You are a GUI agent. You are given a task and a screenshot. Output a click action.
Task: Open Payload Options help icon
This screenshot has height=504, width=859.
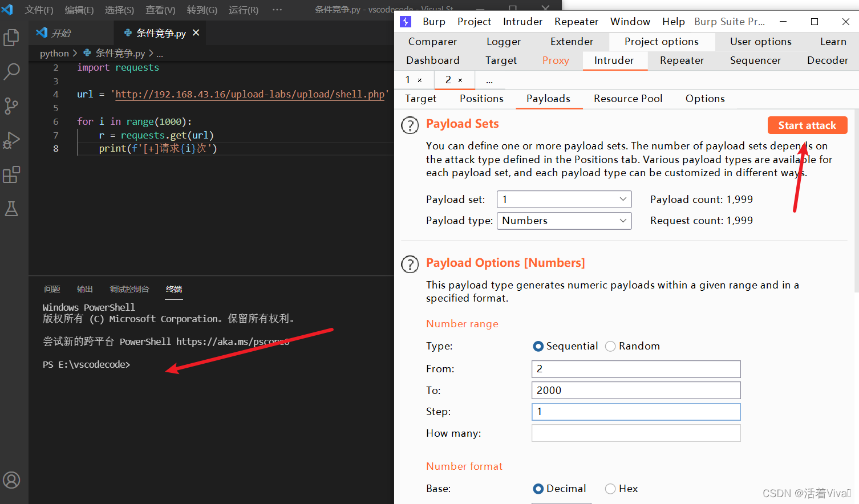pos(410,264)
